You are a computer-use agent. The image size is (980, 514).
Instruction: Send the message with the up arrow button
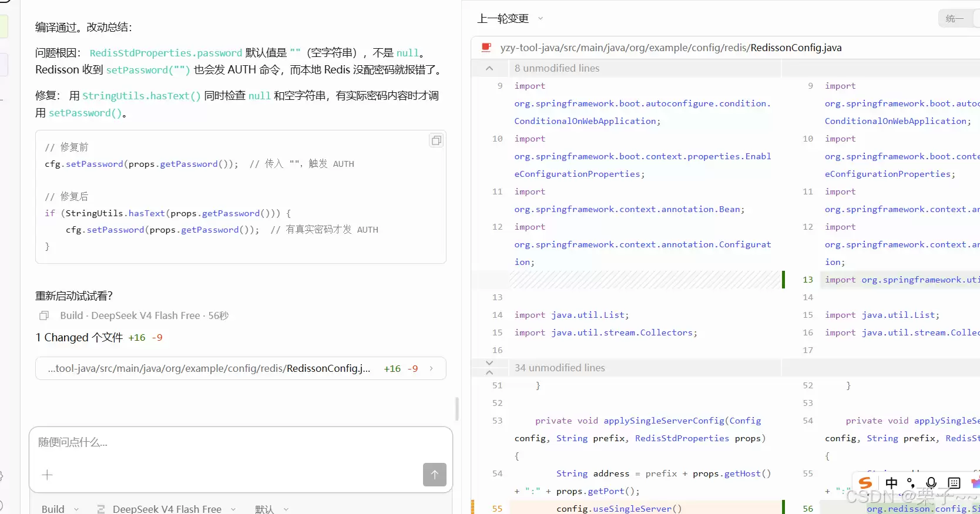[435, 475]
